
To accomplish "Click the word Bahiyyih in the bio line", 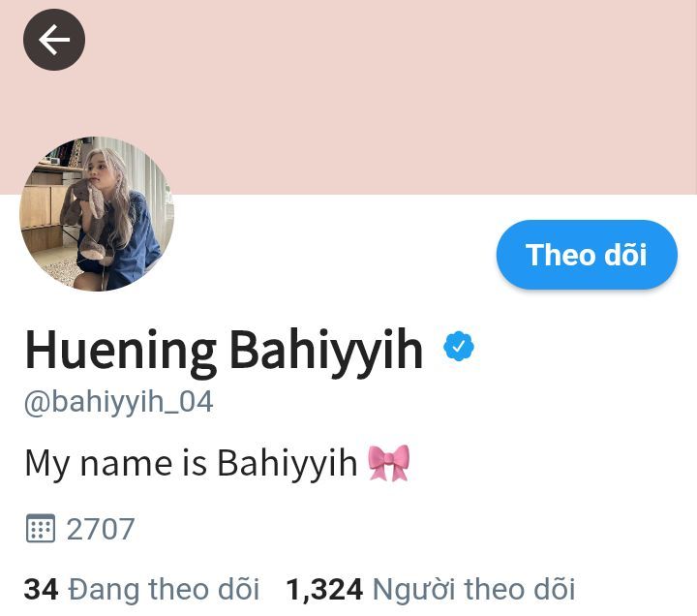I will (287, 464).
